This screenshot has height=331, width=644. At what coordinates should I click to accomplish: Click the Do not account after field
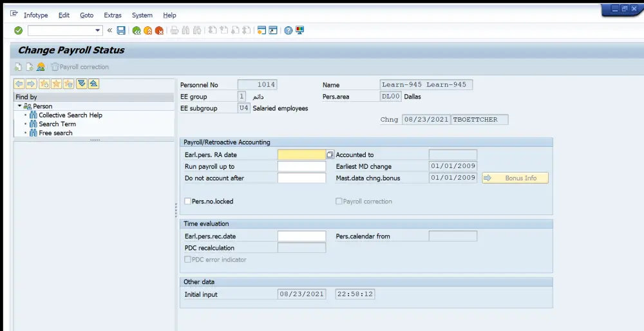pos(302,178)
